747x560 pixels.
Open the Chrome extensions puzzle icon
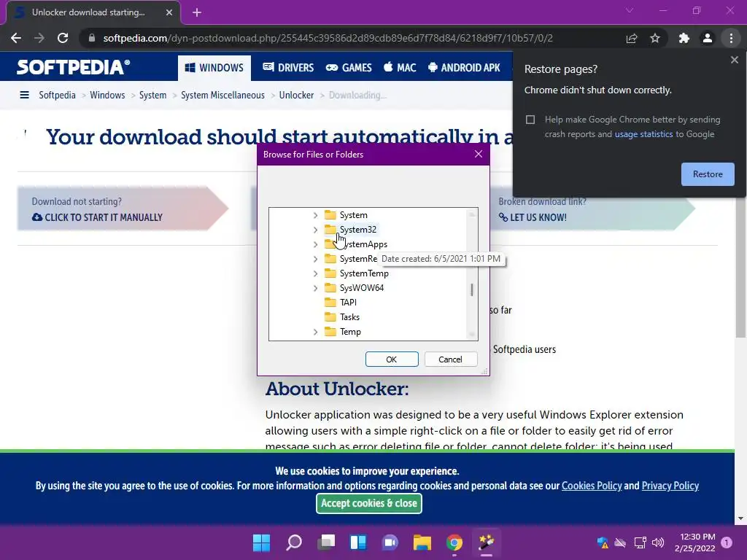684,38
